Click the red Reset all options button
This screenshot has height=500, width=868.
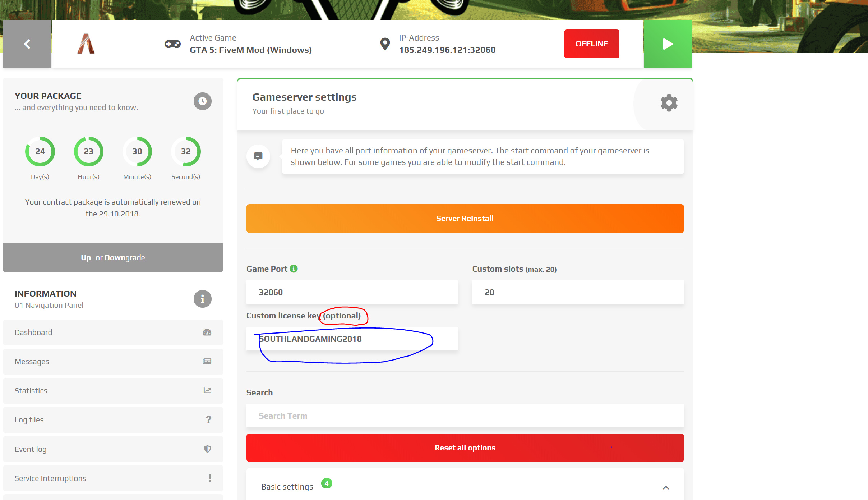[465, 448]
